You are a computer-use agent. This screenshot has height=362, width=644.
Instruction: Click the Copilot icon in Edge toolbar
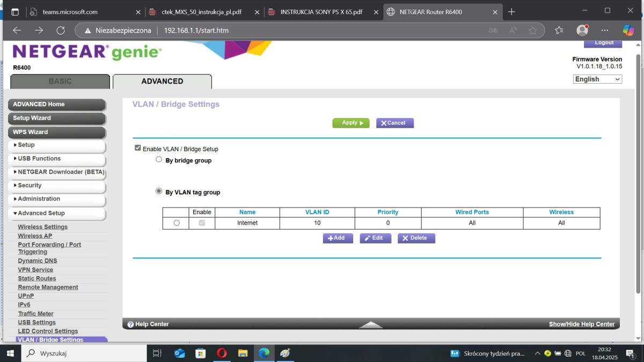tap(628, 31)
